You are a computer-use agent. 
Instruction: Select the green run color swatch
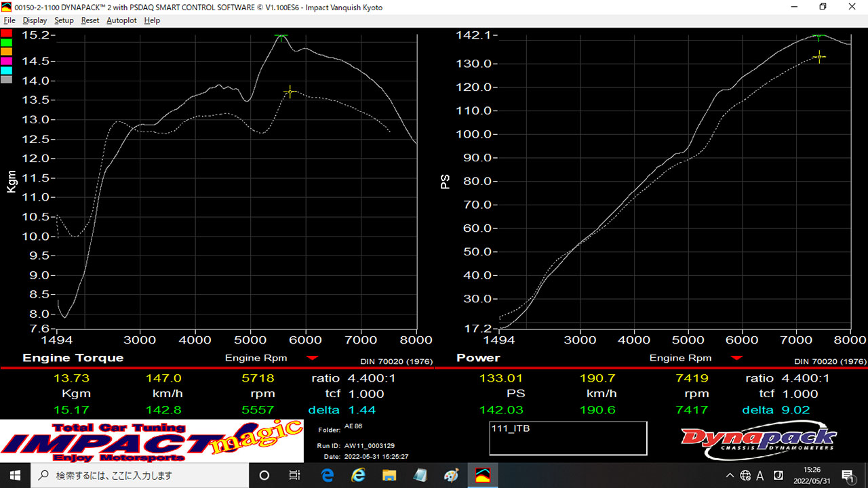6,42
